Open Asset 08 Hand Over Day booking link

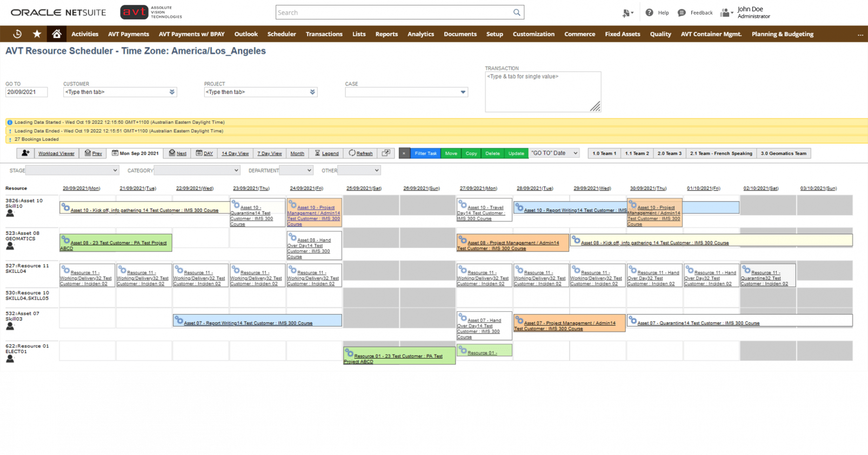click(309, 249)
